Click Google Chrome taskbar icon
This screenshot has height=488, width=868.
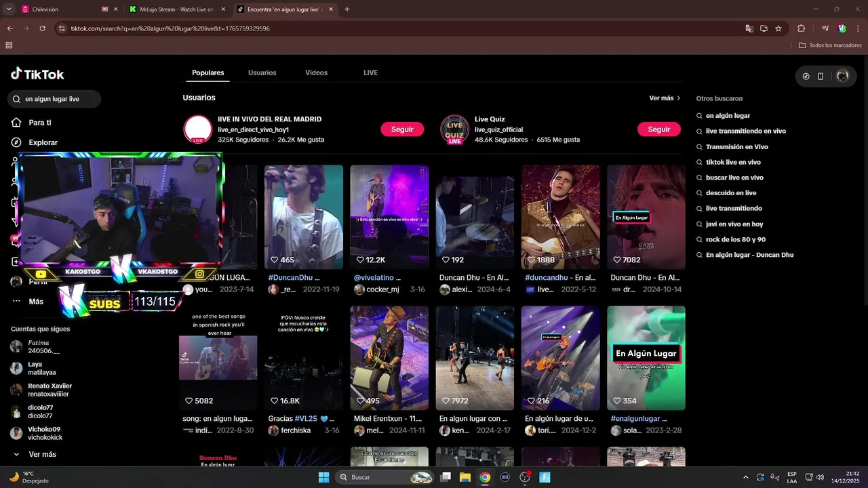(x=485, y=477)
